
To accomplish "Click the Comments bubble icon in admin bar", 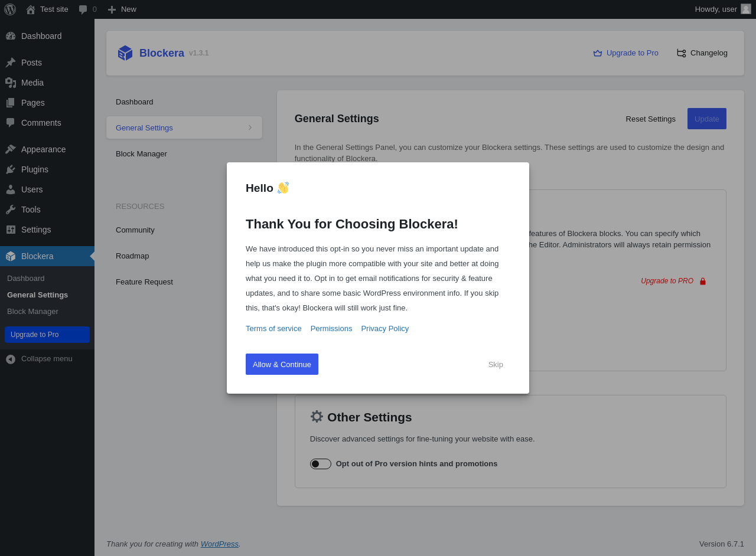I will tap(83, 9).
